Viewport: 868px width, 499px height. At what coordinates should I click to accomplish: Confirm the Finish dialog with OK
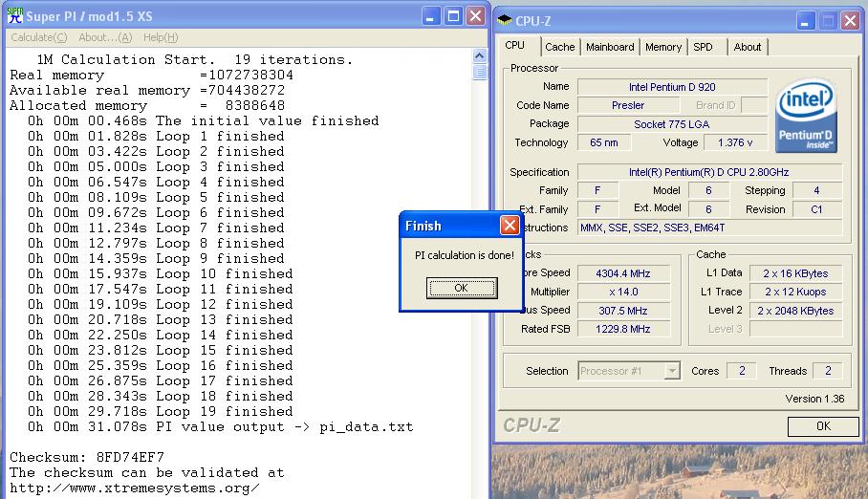pos(462,288)
